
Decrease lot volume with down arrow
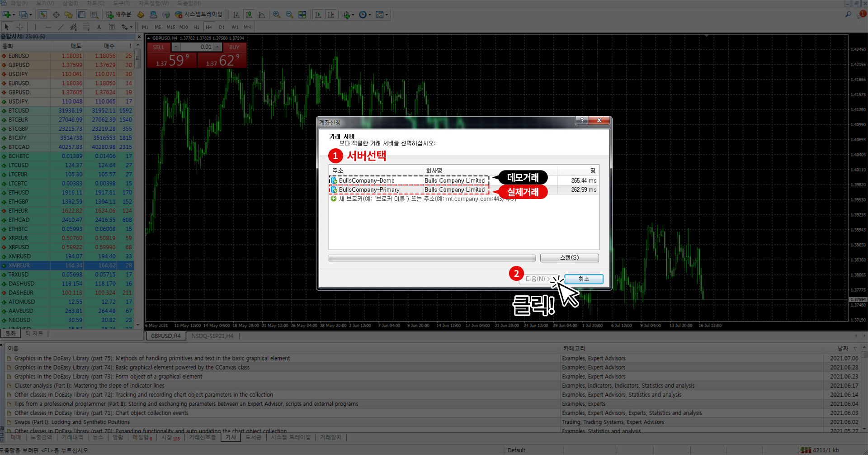tap(176, 47)
